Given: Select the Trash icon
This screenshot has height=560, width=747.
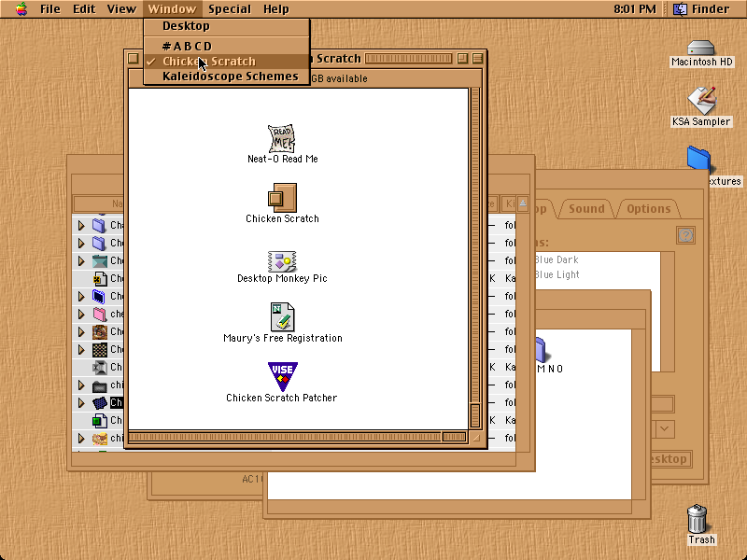Looking at the screenshot, I should (x=697, y=519).
